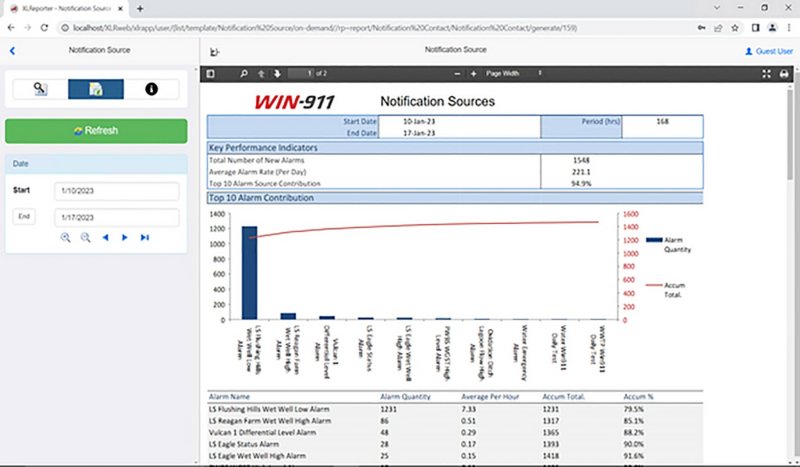Click the 94.9% contribution value
This screenshot has height=467, width=800.
point(581,183)
